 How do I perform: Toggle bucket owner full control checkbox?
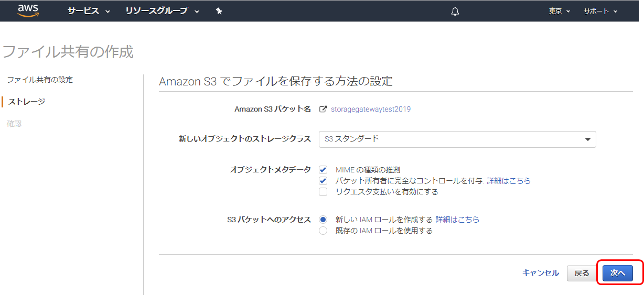pyautogui.click(x=323, y=181)
